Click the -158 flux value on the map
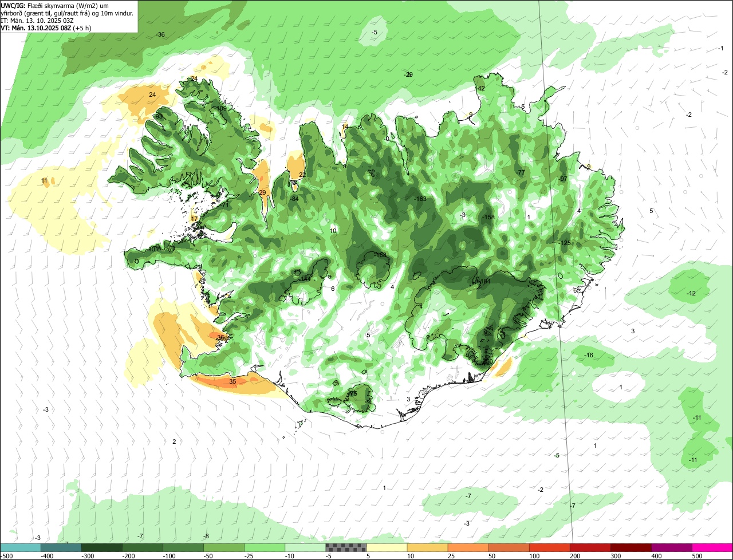 [x=488, y=217]
